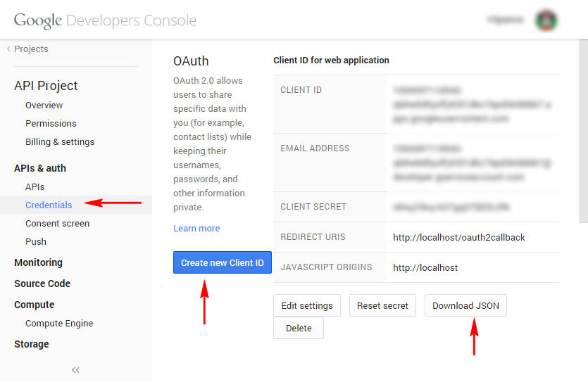
Task: Click the Delete button
Action: [299, 328]
